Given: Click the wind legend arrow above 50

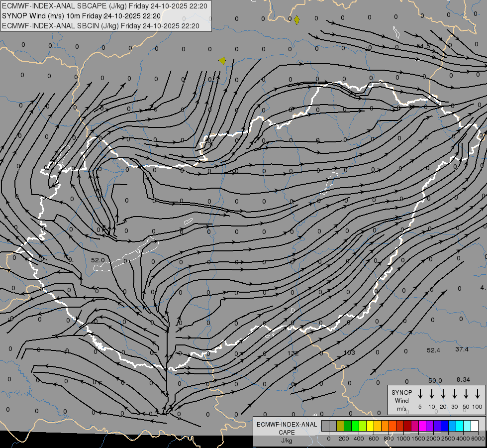Looking at the screenshot, I should point(466,394).
